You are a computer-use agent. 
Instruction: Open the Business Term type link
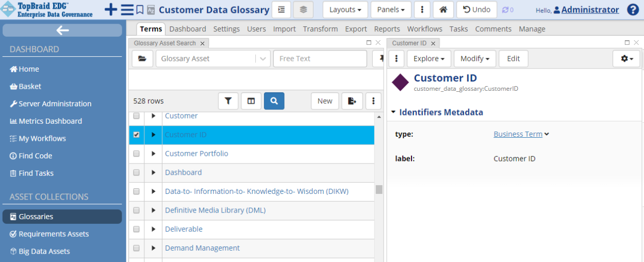coord(518,134)
